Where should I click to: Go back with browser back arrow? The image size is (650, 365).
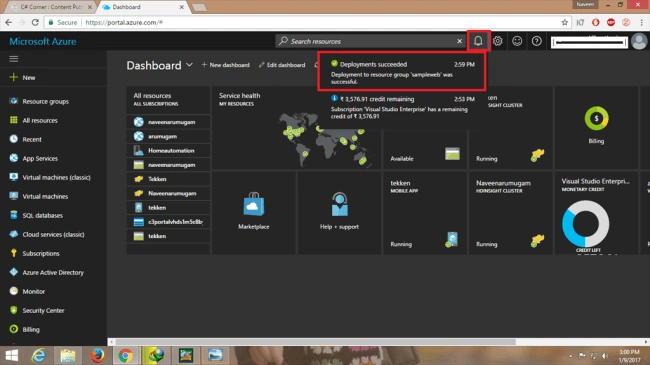pyautogui.click(x=9, y=22)
